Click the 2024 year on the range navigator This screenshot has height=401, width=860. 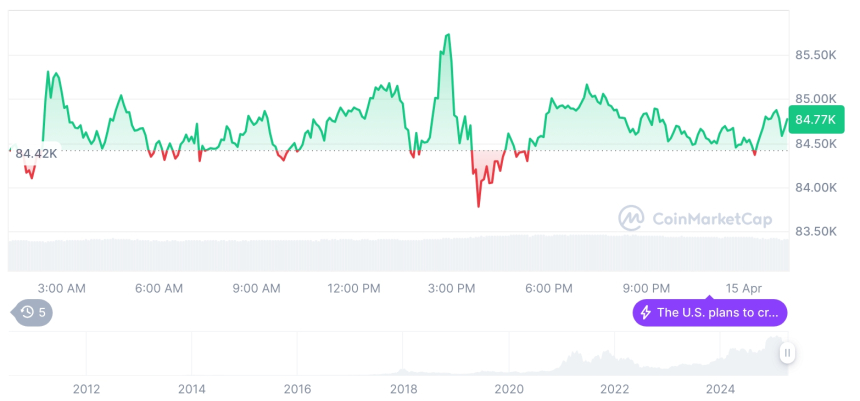pyautogui.click(x=720, y=389)
